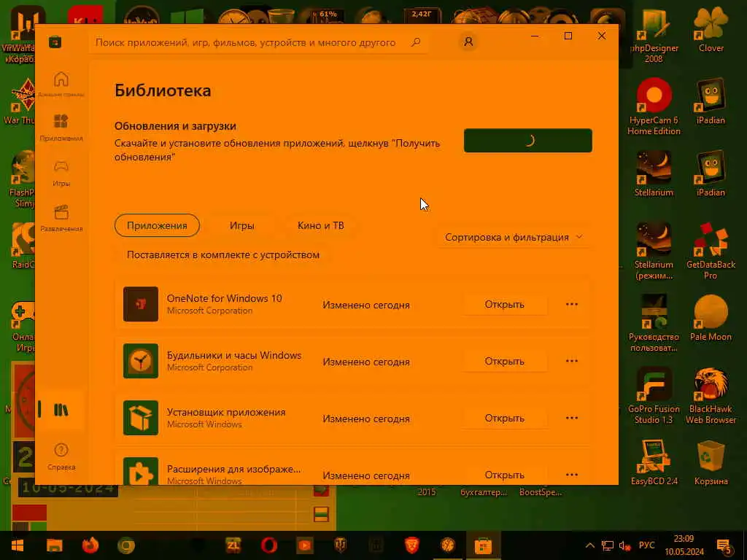Open Entertainment (Развлечения) section in sidebar
The width and height of the screenshot is (747, 560).
[x=61, y=218]
